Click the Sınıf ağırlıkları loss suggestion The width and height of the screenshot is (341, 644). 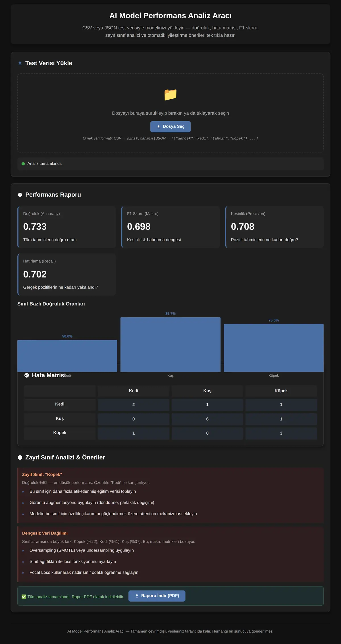(73, 561)
